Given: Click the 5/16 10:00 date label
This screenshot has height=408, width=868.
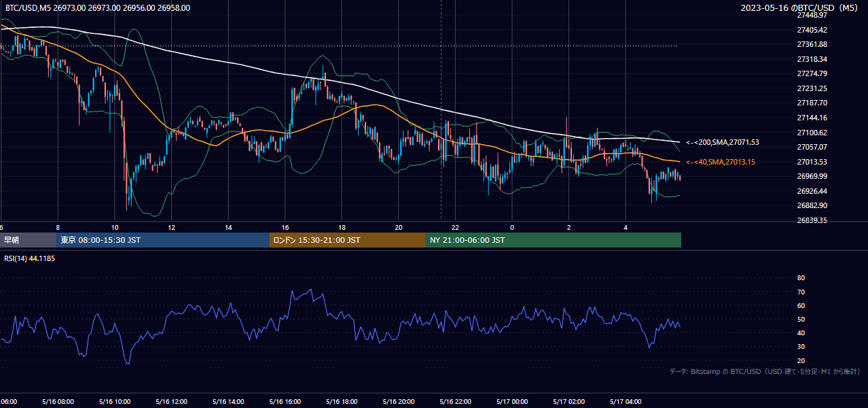Looking at the screenshot, I should coord(114,402).
